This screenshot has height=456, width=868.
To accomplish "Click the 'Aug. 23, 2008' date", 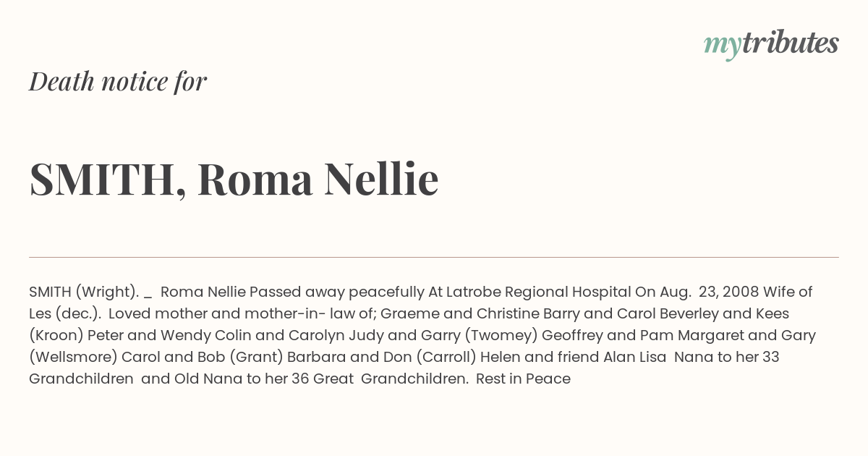I will (x=710, y=292).
